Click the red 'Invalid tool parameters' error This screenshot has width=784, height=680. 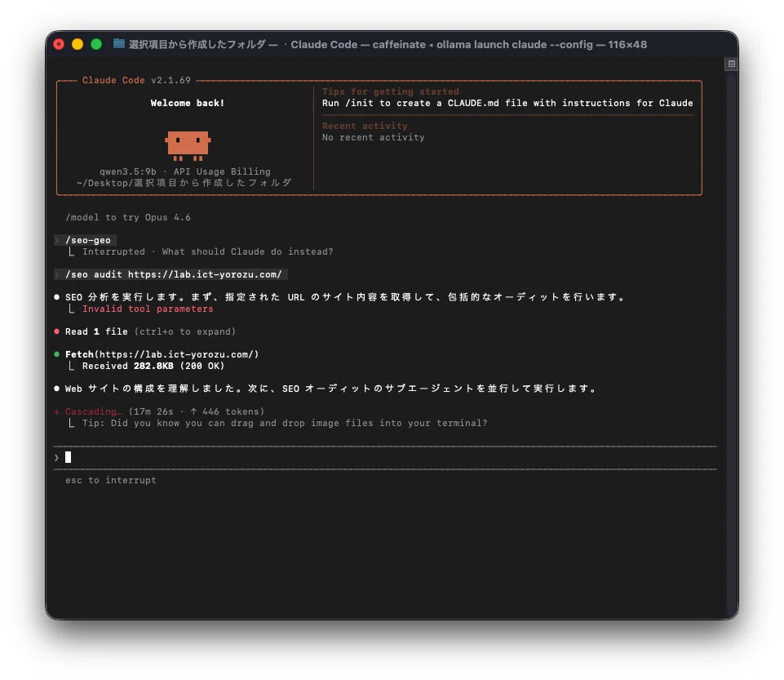[x=148, y=309]
